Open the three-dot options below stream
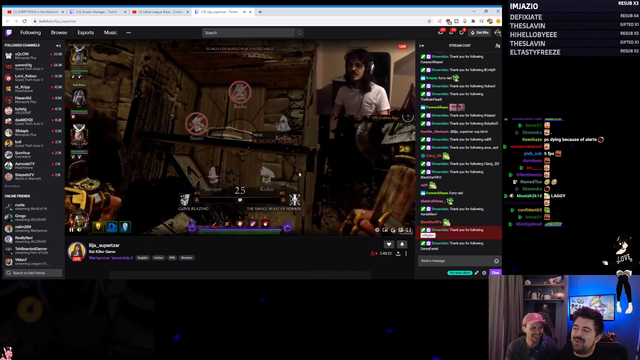Image resolution: width=640 pixels, height=360 pixels. click(406, 253)
